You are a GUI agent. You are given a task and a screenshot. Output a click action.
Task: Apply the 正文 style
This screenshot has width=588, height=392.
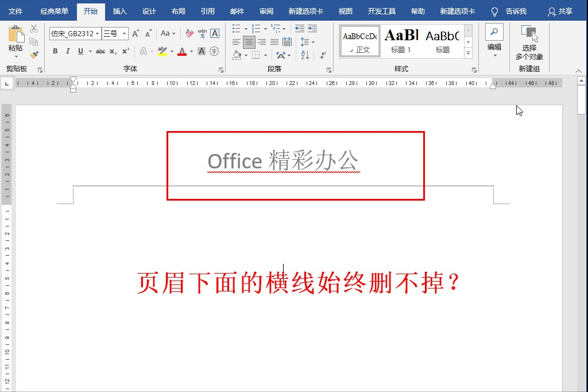360,41
